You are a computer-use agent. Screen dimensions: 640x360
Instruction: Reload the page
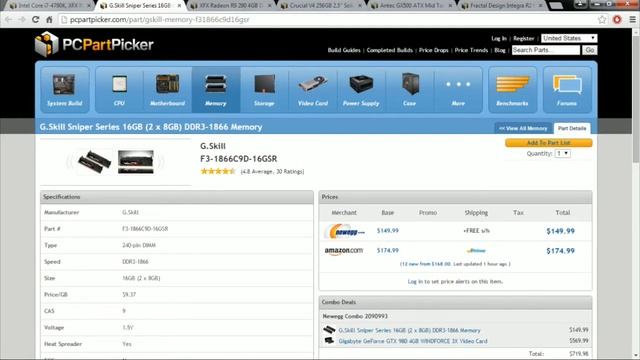(36, 20)
